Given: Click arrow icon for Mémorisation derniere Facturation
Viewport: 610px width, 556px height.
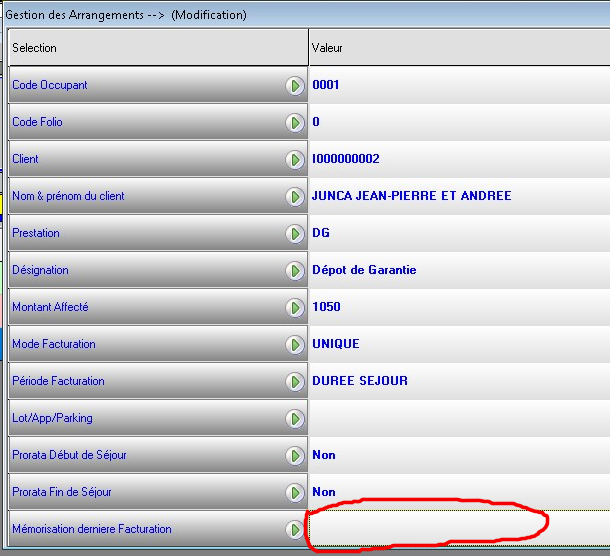Looking at the screenshot, I should 295,529.
